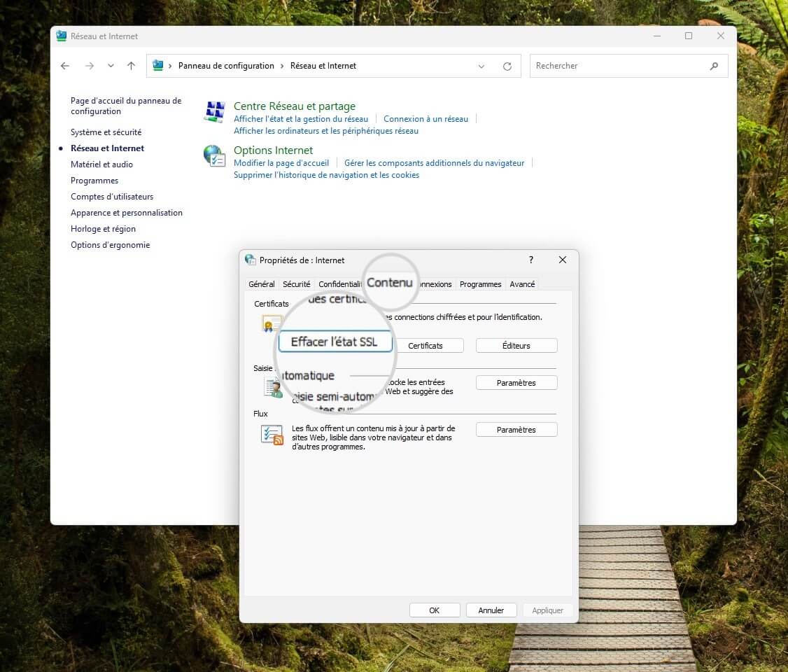Maximize the Réseau et Internet window
Screen dimensions: 788x672
[689, 36]
